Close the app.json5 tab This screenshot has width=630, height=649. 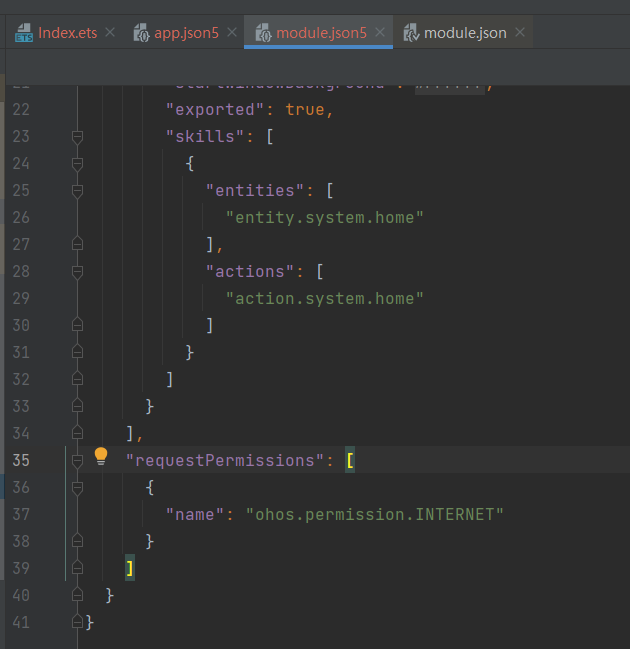(x=232, y=32)
